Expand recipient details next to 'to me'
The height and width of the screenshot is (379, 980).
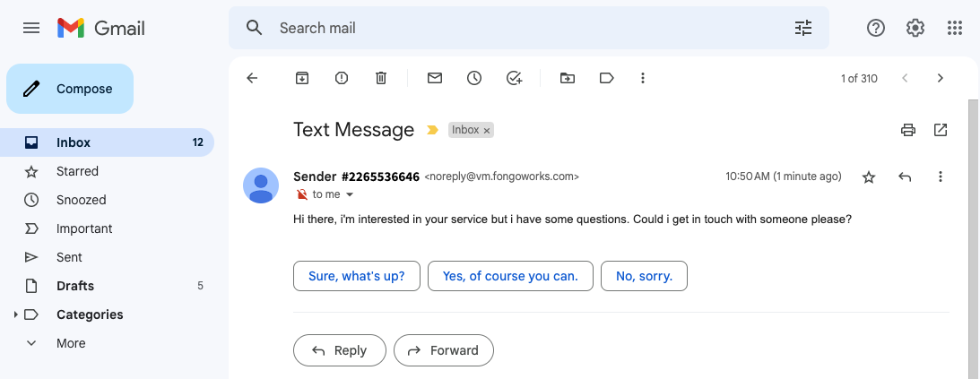pos(350,194)
